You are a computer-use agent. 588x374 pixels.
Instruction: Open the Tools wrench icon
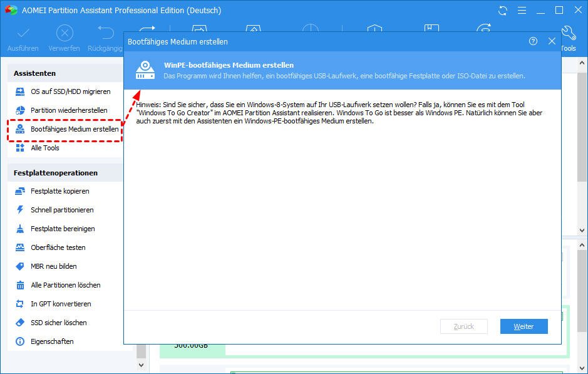click(569, 33)
